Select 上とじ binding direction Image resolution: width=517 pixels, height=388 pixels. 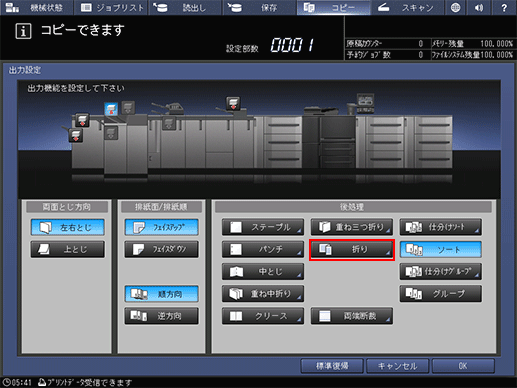[x=68, y=249]
